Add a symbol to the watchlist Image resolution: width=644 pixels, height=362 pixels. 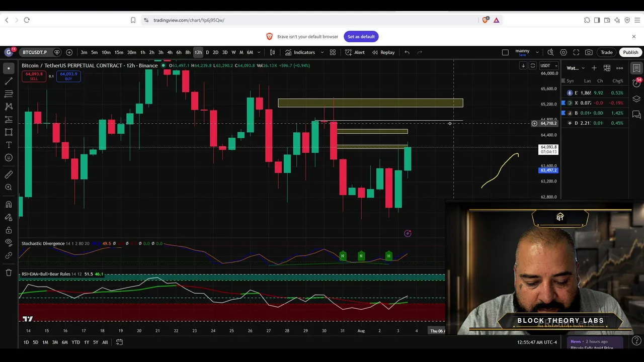(594, 68)
